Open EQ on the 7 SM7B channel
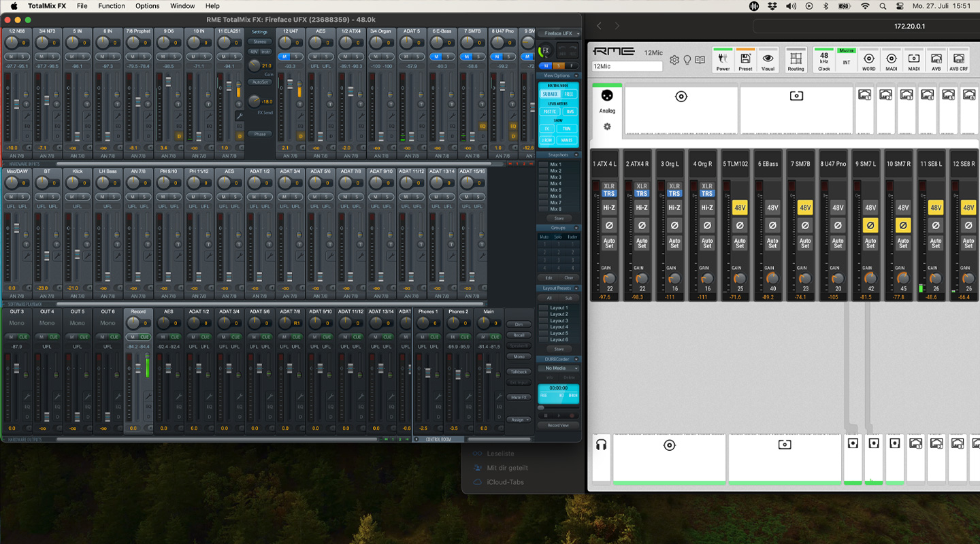 coord(483,126)
